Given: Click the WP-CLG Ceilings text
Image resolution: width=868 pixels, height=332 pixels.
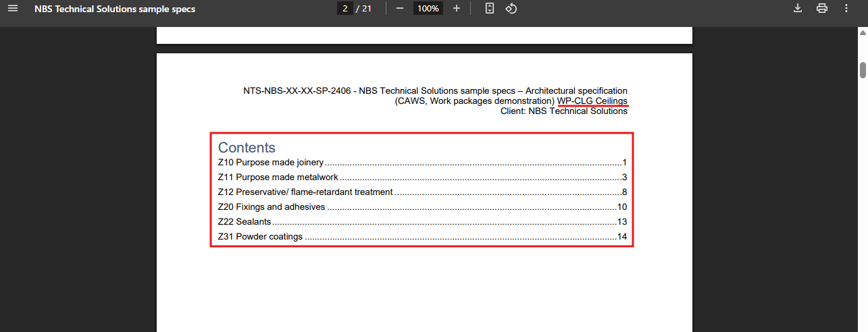Looking at the screenshot, I should [x=592, y=101].
